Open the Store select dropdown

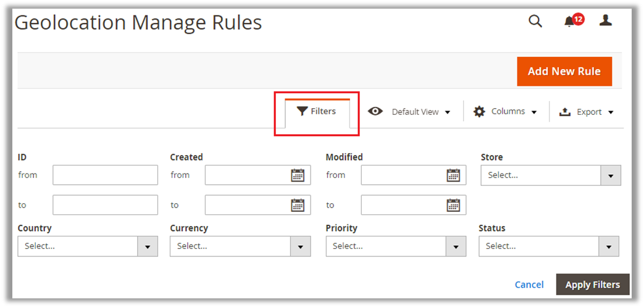point(550,175)
